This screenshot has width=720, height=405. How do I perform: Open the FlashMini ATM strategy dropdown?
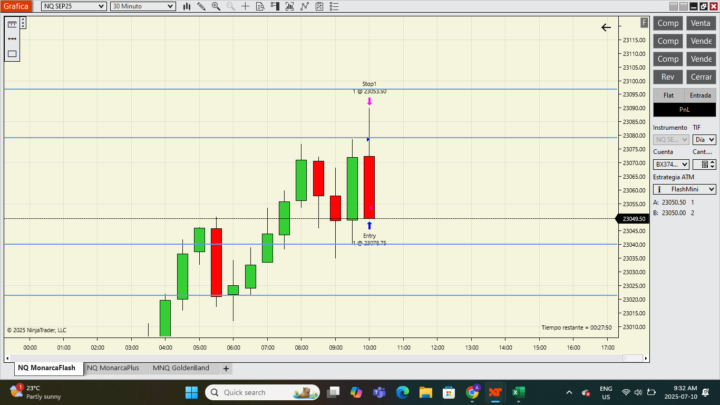tap(684, 189)
